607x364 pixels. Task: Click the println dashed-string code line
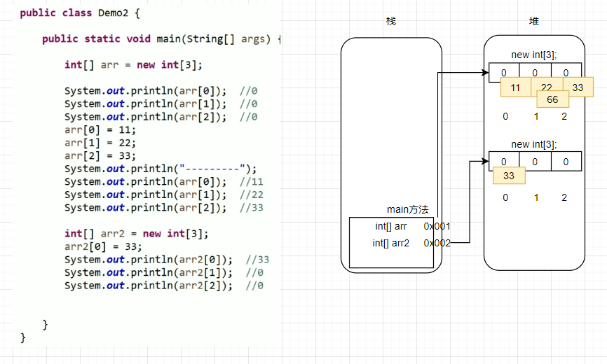pyautogui.click(x=161, y=168)
